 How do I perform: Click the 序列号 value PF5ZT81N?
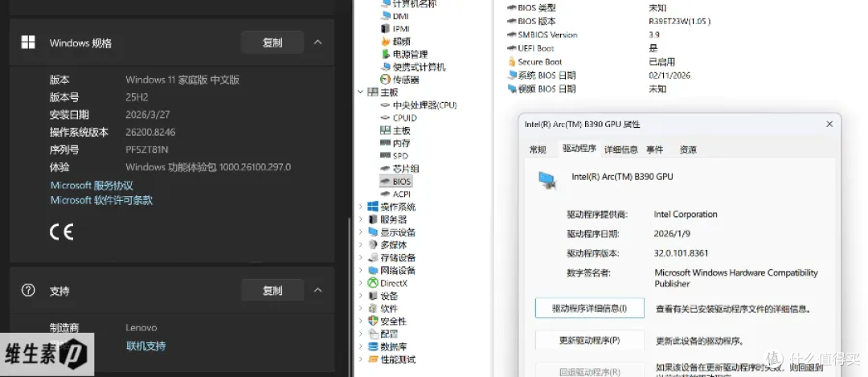[147, 150]
